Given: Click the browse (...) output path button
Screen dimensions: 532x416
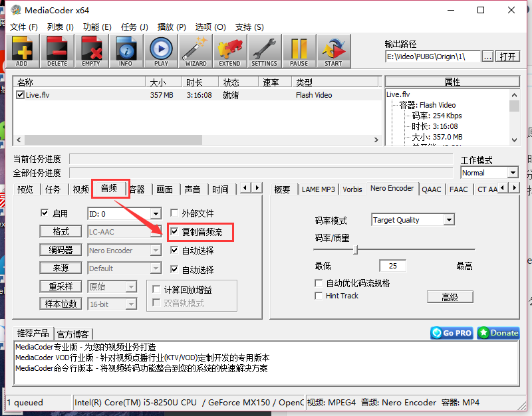Looking at the screenshot, I should [x=487, y=56].
